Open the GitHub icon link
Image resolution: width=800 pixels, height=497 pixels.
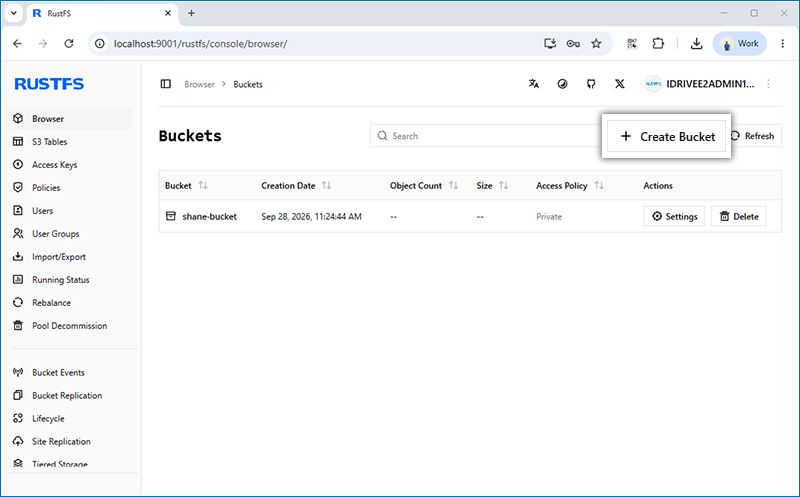pos(591,84)
